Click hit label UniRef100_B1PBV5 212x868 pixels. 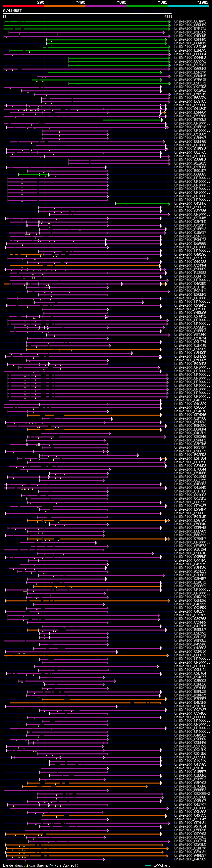point(190,51)
